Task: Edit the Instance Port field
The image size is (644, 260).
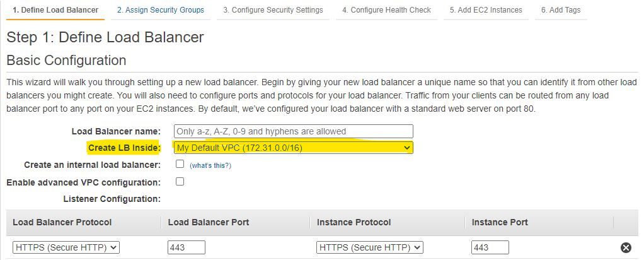Action: coord(490,248)
